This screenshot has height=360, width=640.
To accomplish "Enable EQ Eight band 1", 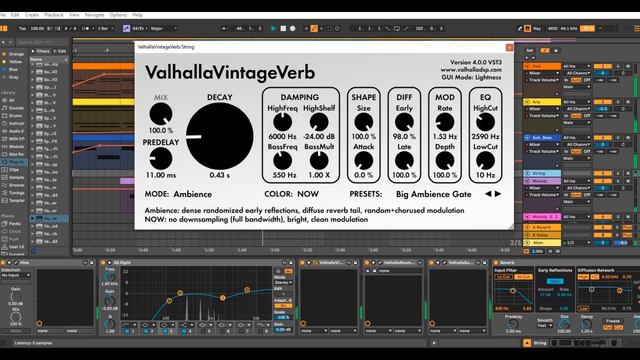I will (127, 331).
